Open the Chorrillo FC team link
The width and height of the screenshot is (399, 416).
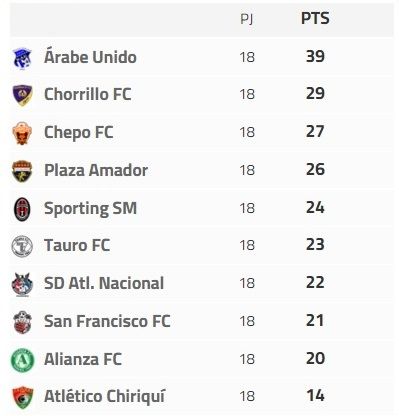88,94
